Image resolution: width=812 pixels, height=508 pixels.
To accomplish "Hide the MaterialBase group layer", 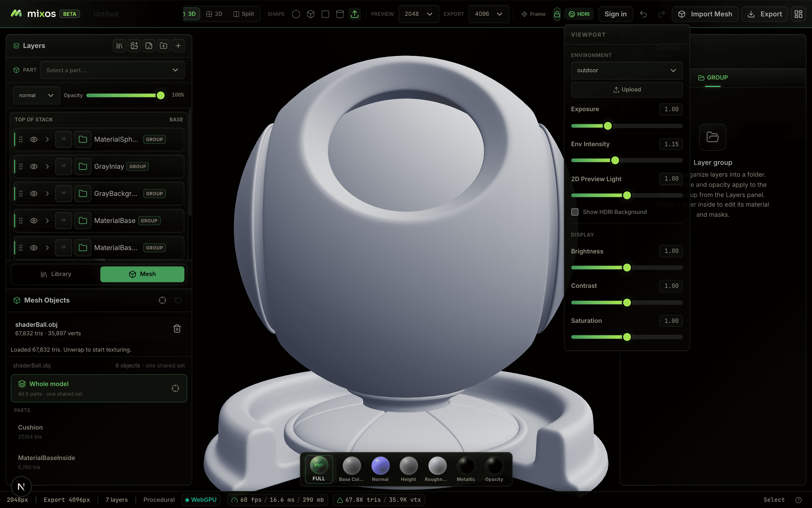I will click(x=34, y=221).
